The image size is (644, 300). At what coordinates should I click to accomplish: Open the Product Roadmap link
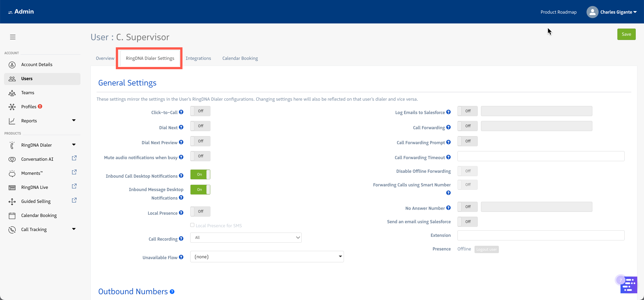pos(558,12)
